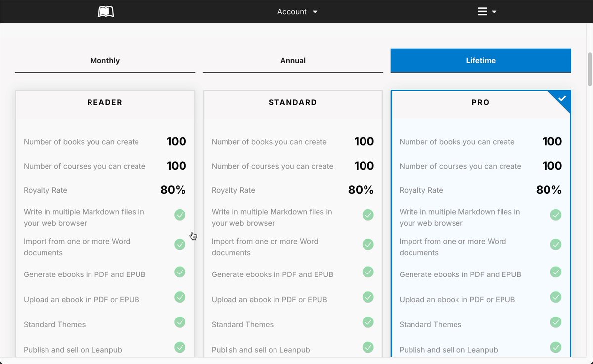Screen dimensions: 593x364
Task: Click Reader's Royalty Rate 80% value
Action: click(173, 190)
